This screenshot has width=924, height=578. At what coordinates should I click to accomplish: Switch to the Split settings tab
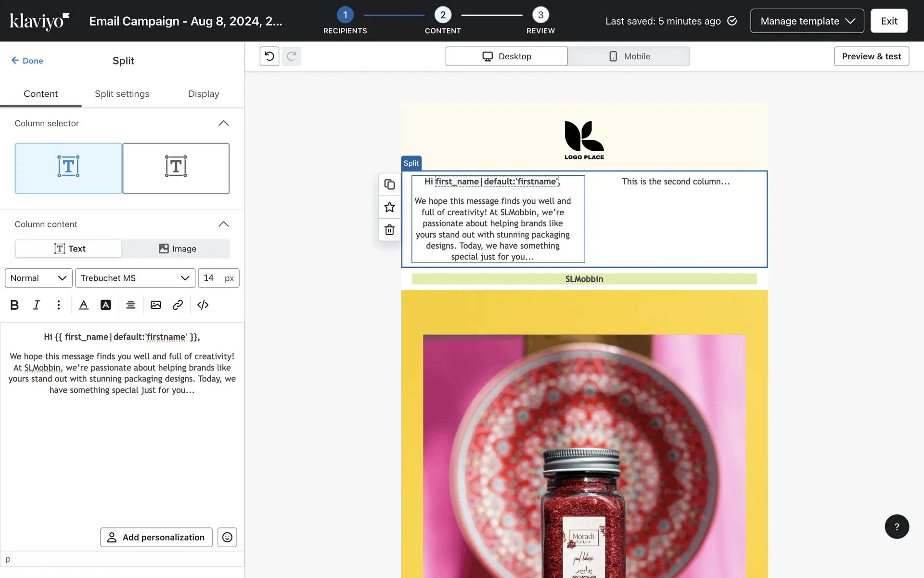point(122,94)
